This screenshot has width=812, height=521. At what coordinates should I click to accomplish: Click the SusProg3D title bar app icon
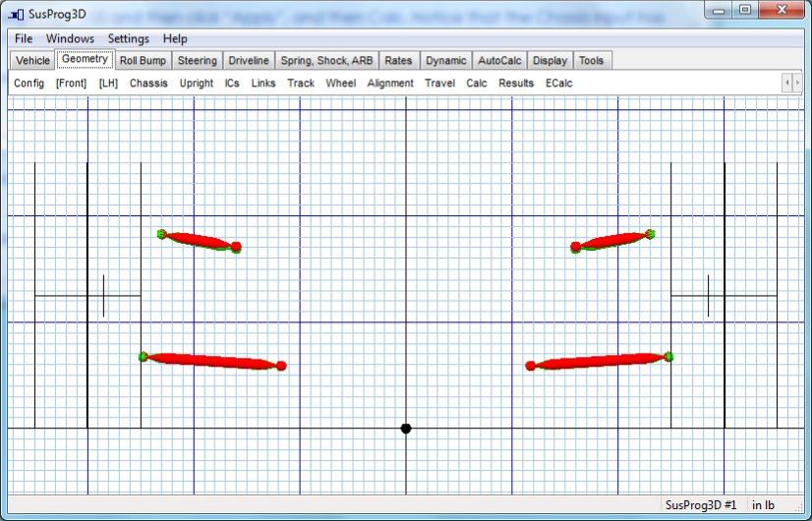click(16, 14)
